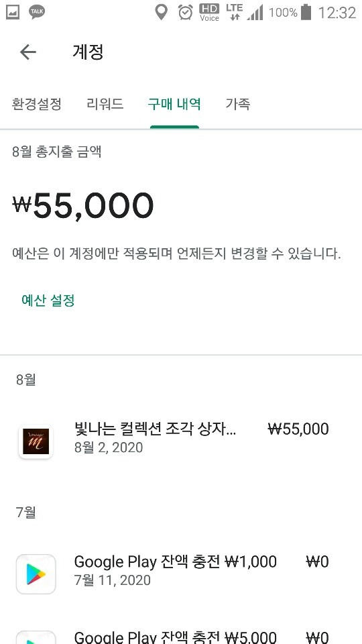Tap the back arrow icon
This screenshot has width=362, height=644.
point(28,52)
